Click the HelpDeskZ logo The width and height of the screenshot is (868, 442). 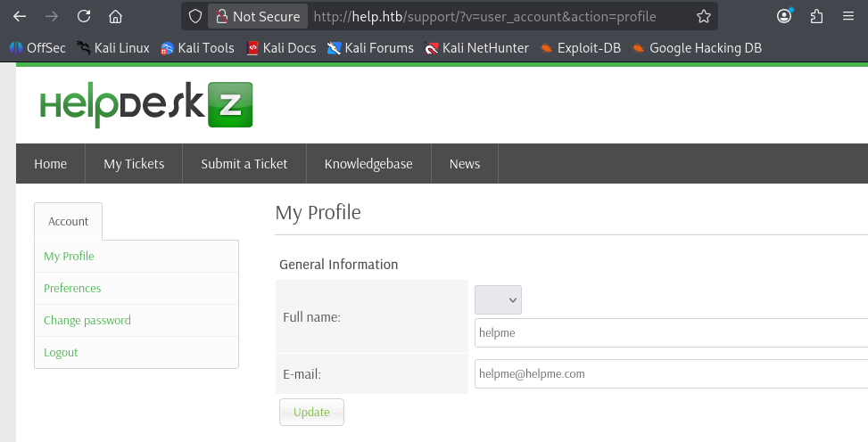tap(146, 105)
